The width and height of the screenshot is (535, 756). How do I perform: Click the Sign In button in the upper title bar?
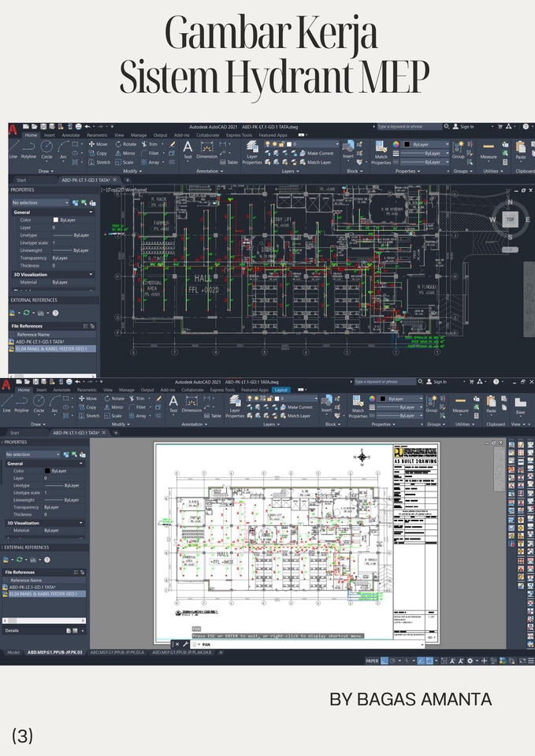466,126
